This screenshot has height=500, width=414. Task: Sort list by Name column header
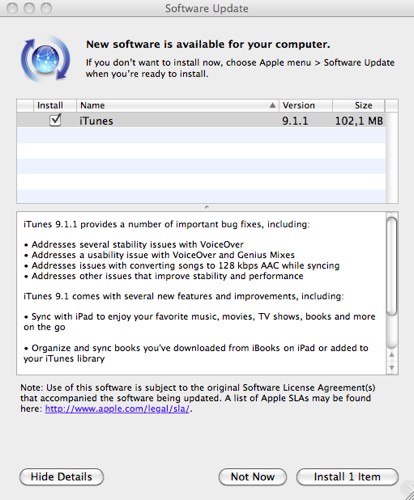(x=178, y=105)
